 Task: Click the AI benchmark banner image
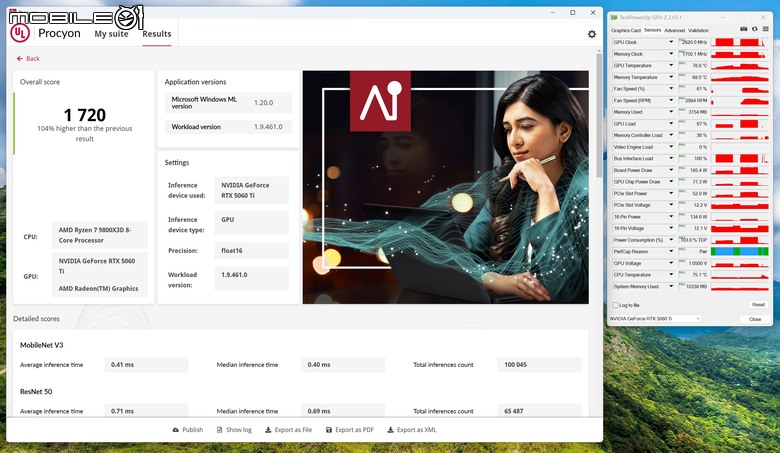[446, 187]
